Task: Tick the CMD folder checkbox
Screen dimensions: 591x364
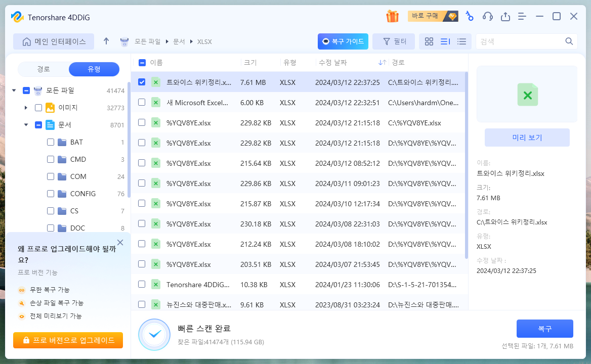Action: tap(51, 159)
